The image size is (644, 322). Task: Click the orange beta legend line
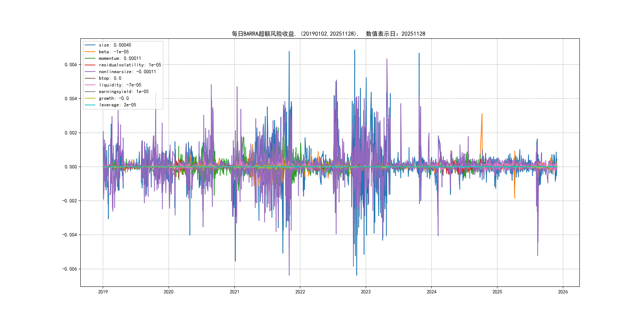pyautogui.click(x=90, y=52)
